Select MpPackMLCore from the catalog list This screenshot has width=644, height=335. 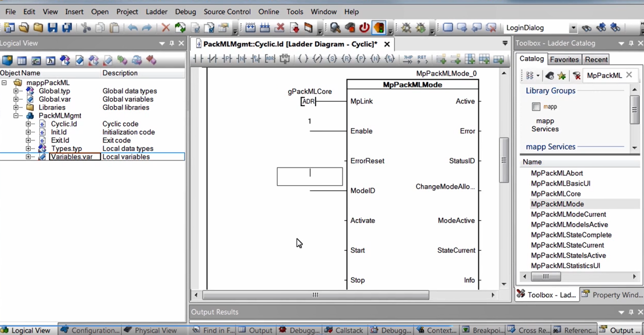tap(555, 194)
